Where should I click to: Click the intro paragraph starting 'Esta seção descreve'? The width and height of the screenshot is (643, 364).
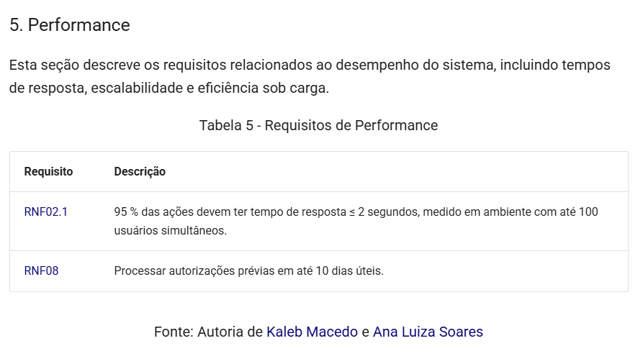[310, 76]
